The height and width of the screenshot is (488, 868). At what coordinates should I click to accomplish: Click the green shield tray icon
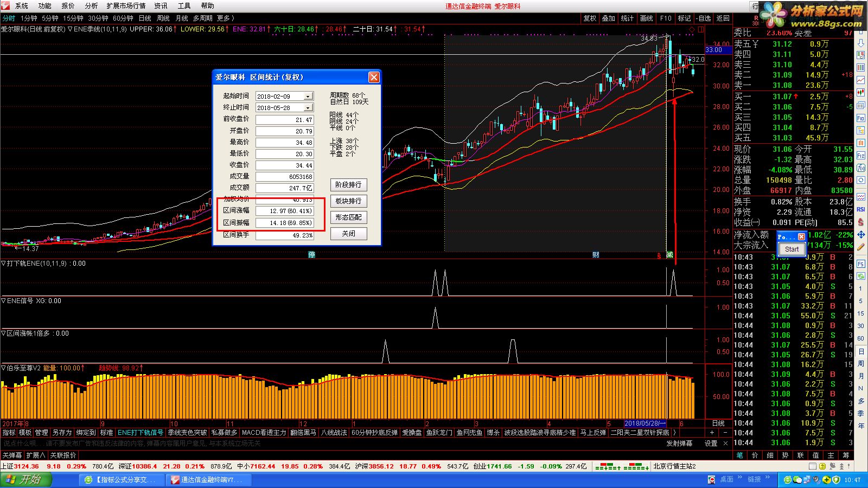[x=836, y=480]
